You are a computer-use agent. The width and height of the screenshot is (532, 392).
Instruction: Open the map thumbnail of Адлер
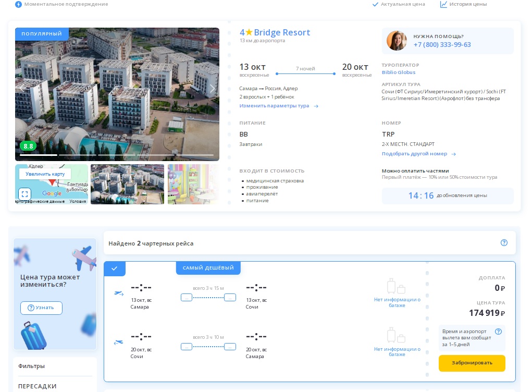click(52, 185)
